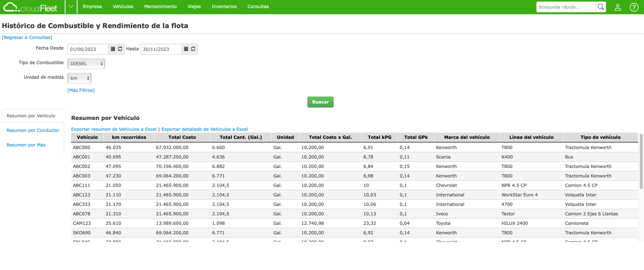Click the Unidad column header
Screen dimensions: 644x270
(x=285, y=137)
